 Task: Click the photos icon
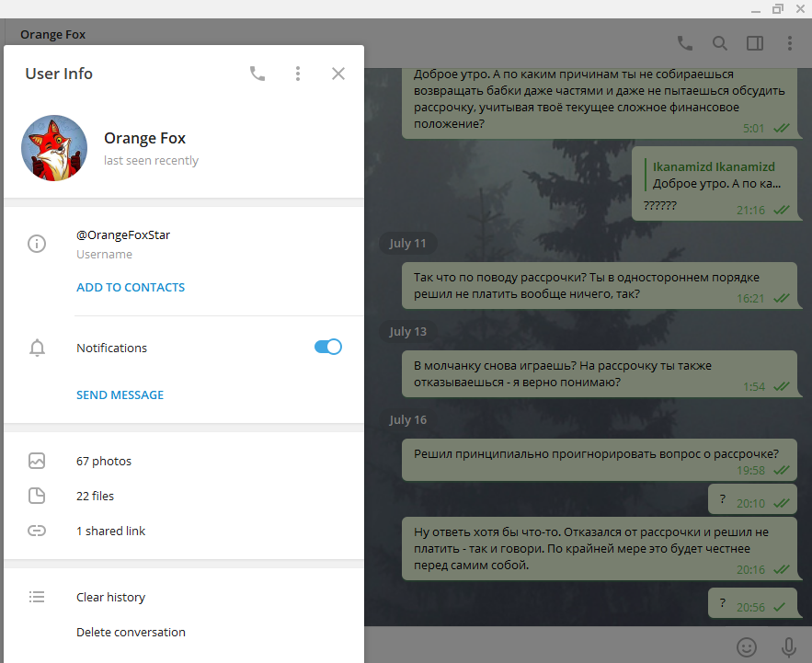37,461
